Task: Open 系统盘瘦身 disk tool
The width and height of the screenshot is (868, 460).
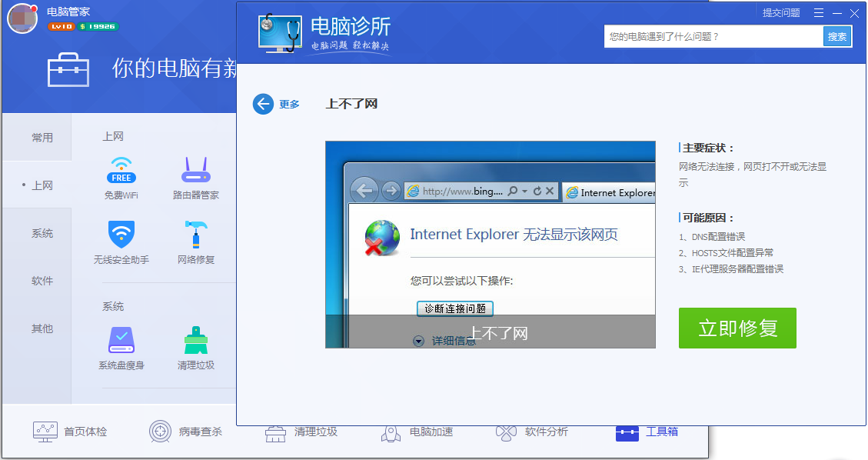Action: pos(121,340)
